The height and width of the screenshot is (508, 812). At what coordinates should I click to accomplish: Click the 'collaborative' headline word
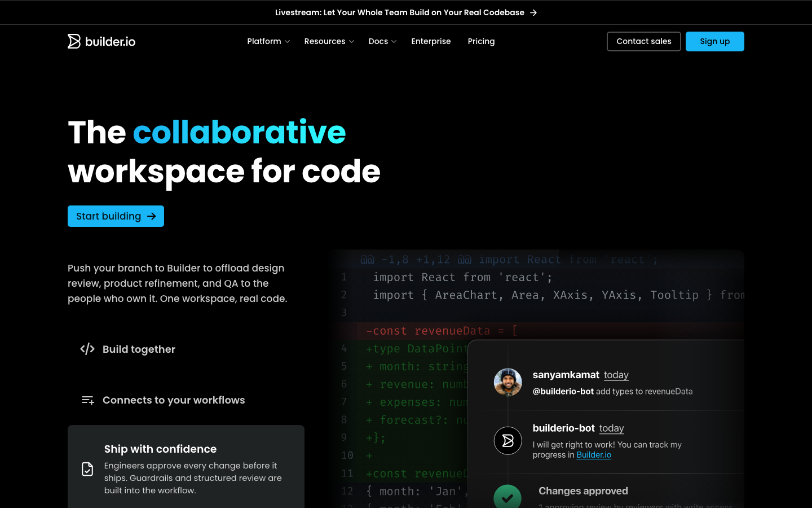[x=239, y=132]
